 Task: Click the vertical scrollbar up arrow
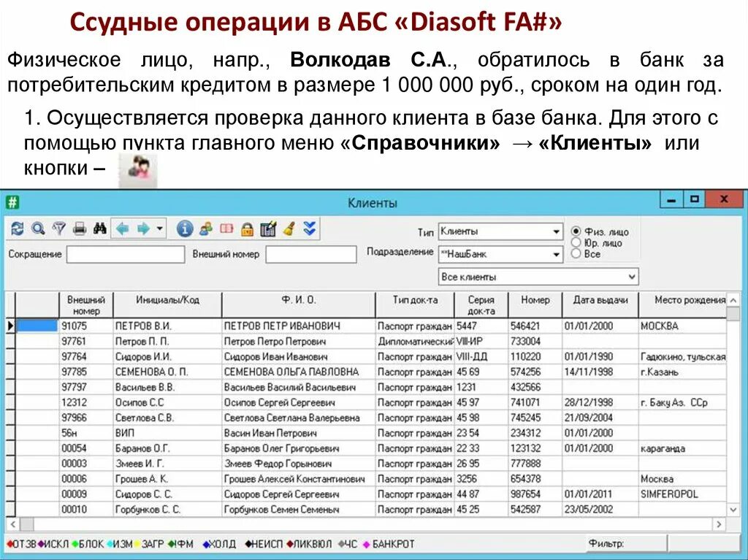[x=733, y=301]
